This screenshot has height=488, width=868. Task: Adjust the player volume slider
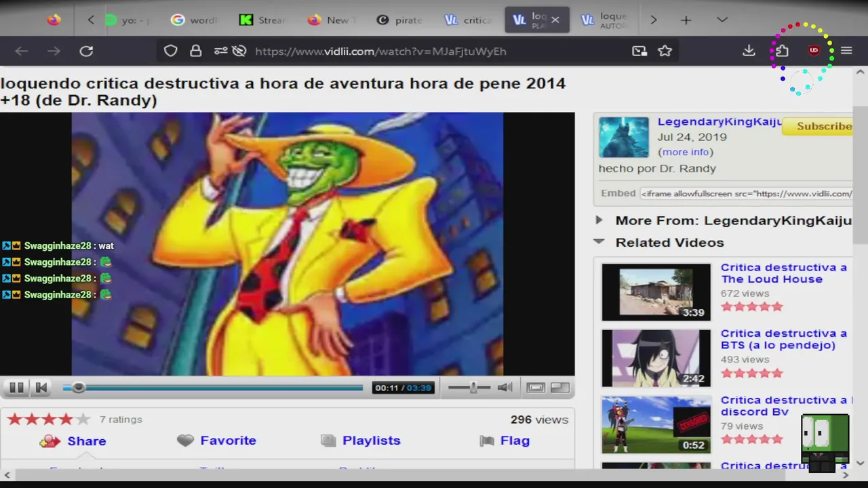(x=469, y=388)
